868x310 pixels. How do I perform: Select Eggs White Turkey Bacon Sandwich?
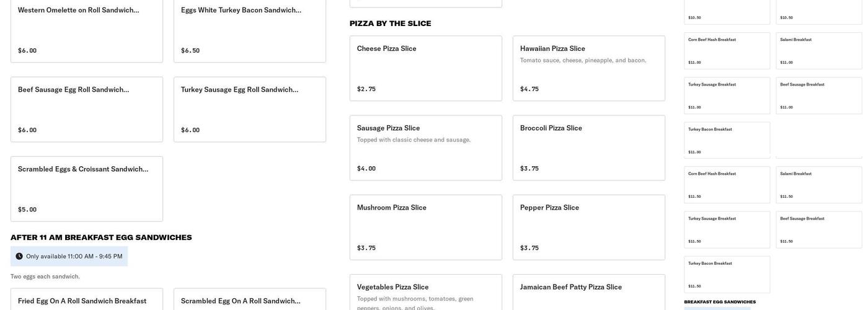click(x=249, y=30)
